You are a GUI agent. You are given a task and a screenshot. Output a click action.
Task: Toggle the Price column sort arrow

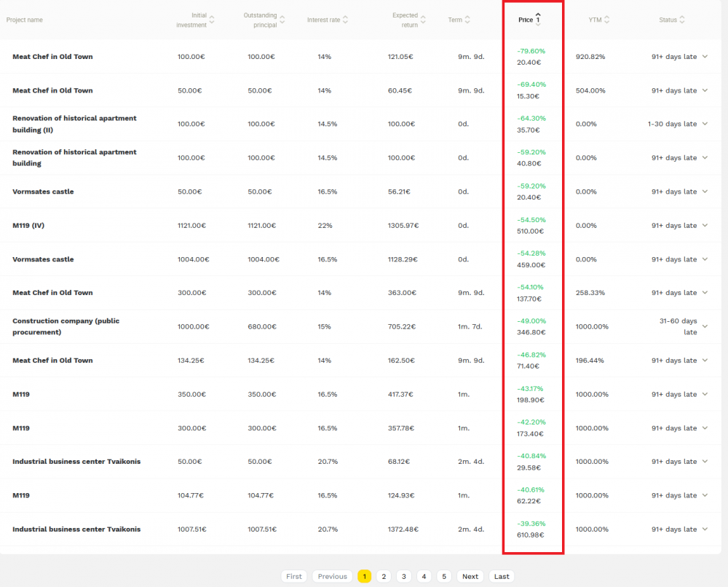(538, 19)
